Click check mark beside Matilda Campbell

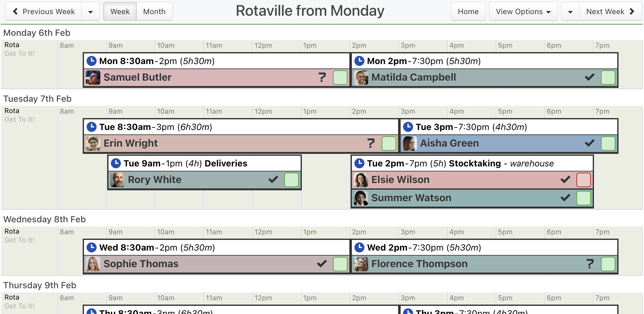tap(590, 78)
